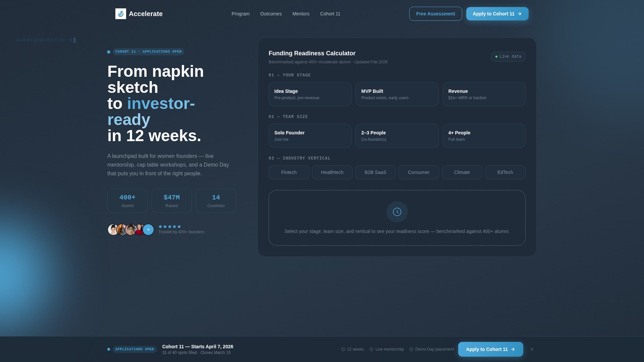This screenshot has width=644, height=362.
Task: Select the Solo Founder team size
Action: tap(310, 136)
